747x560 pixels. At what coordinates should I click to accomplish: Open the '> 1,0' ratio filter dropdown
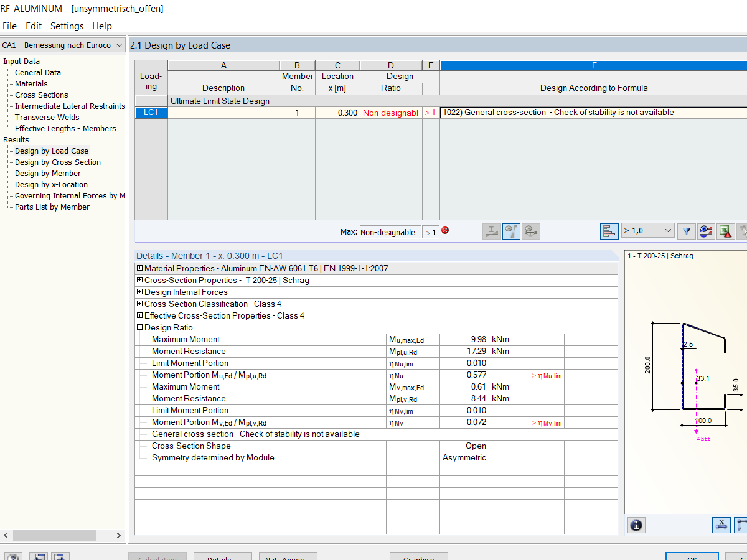[647, 231]
